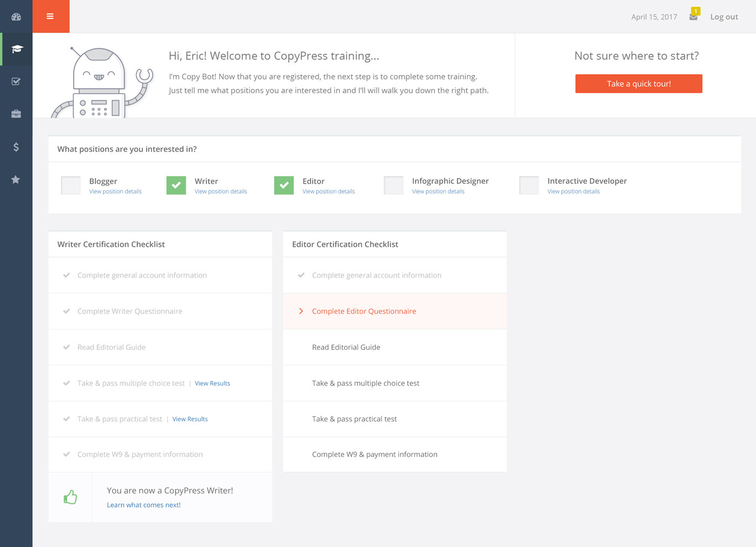Click the April 15, 2017 date
The width and height of the screenshot is (756, 547).
(654, 17)
